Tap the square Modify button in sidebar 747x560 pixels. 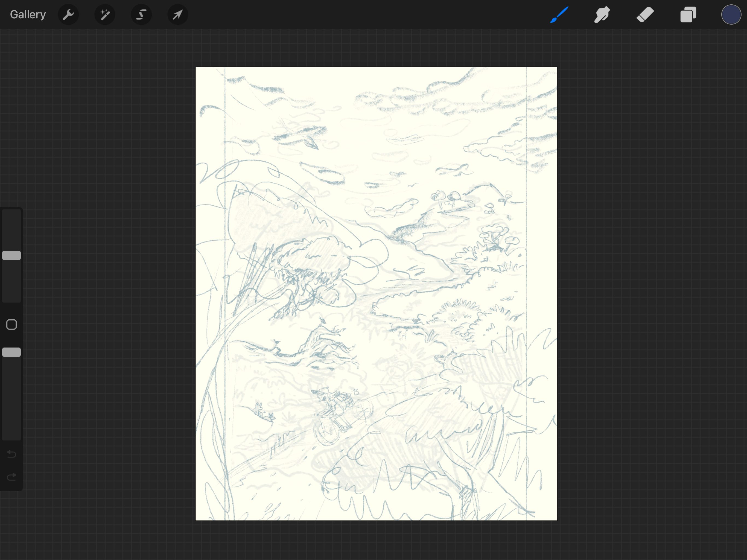pos(11,325)
